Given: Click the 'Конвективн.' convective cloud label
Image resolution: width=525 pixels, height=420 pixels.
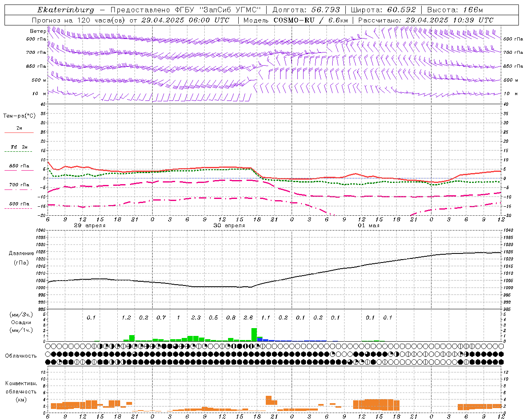Looking at the screenshot, I should (21, 383).
